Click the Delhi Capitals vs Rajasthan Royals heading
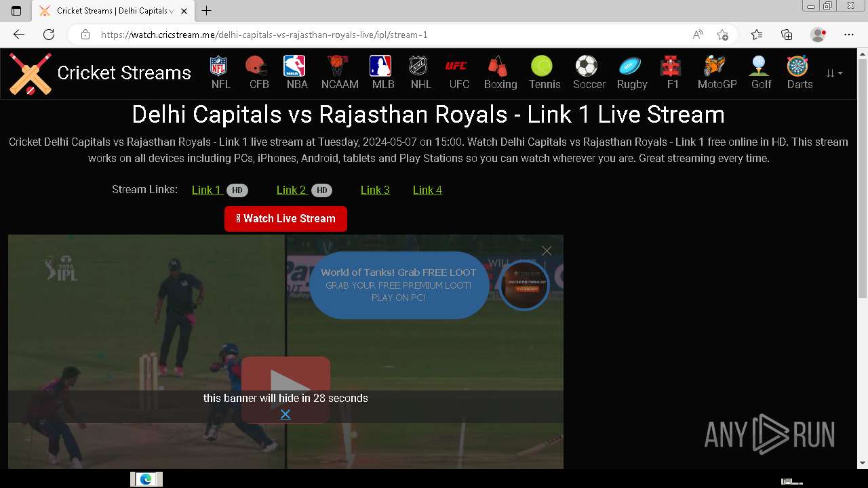868x488 pixels. pyautogui.click(x=428, y=114)
